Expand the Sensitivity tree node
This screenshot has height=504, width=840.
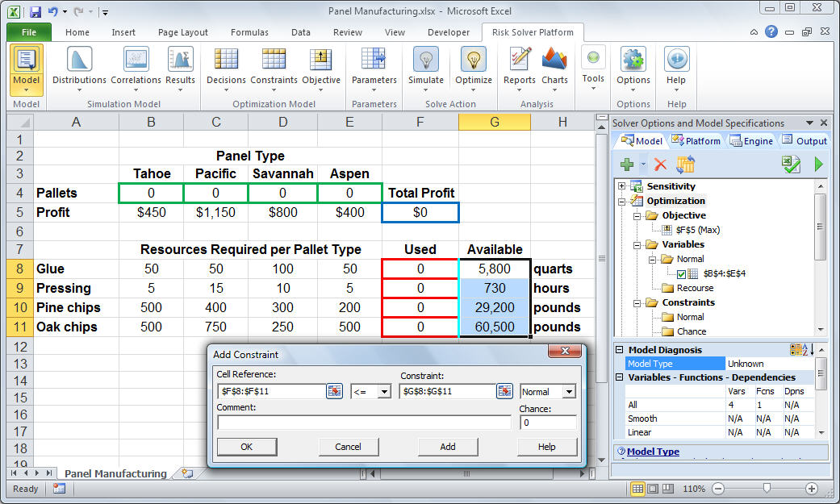[x=622, y=186]
